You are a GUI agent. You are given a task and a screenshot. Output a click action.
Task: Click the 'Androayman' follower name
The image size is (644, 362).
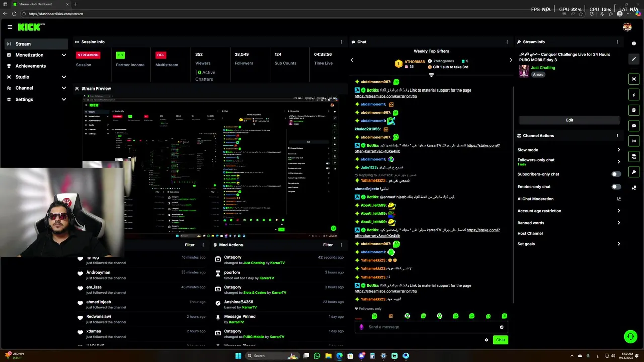tap(98, 273)
